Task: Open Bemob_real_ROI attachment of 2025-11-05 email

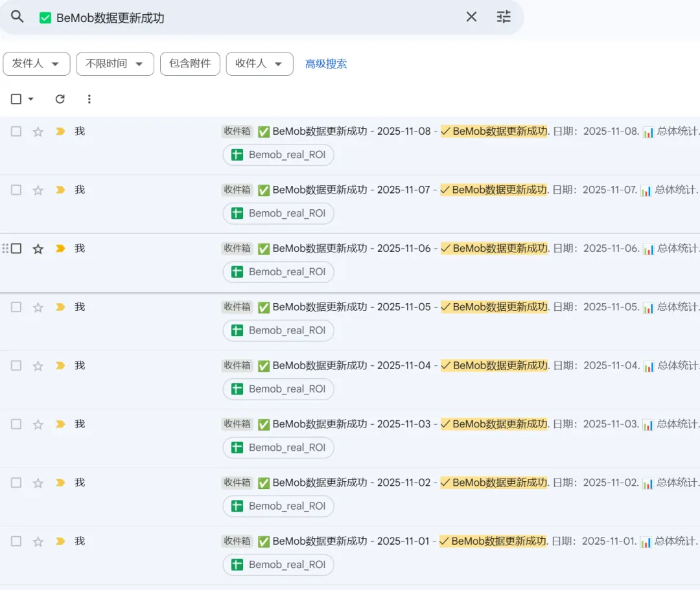Action: pyautogui.click(x=279, y=330)
